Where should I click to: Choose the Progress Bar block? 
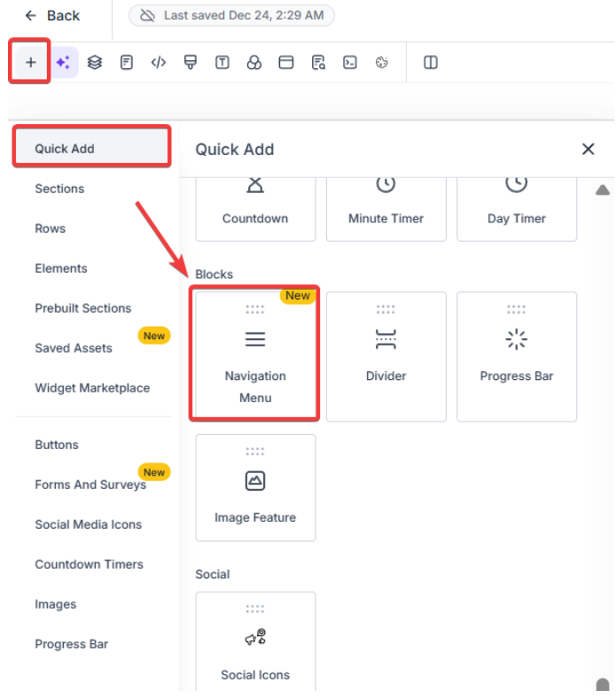point(517,356)
